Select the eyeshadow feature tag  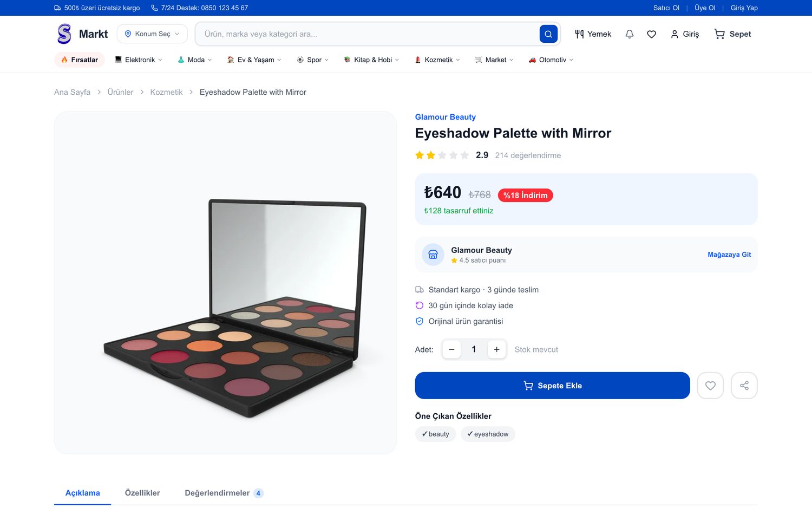click(x=488, y=434)
